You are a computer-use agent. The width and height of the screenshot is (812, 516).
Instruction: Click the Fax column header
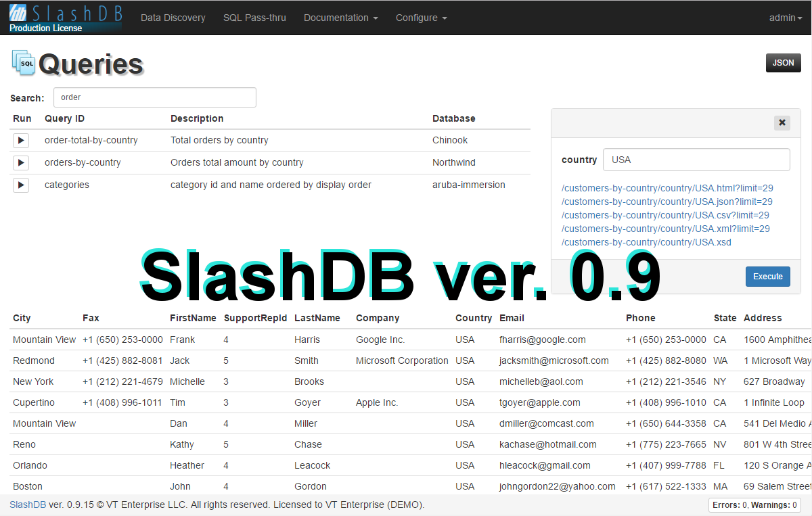click(91, 319)
